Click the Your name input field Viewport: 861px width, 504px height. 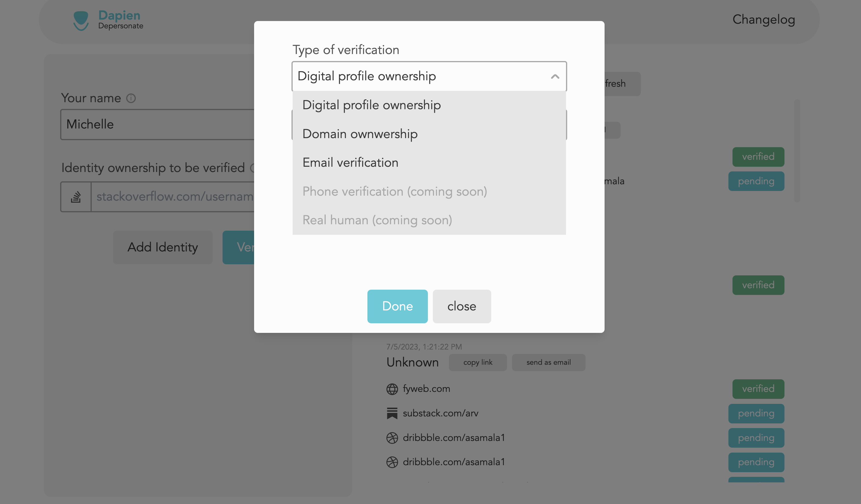[157, 124]
